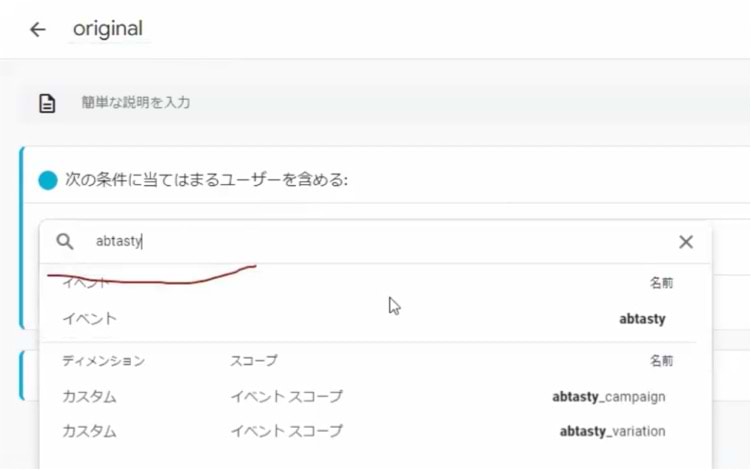751x471 pixels.
Task: Click the 次の条件に当てはまるユーザーを含める heading
Action: 206,180
